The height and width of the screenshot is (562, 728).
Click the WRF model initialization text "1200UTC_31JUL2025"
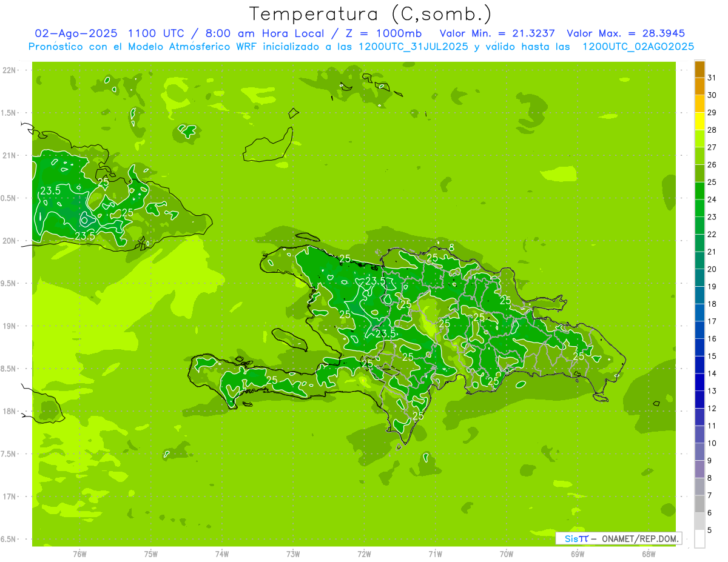pos(414,47)
